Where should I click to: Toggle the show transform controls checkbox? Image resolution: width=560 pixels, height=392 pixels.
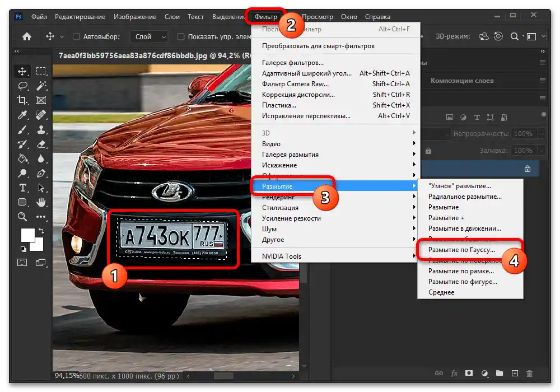tap(181, 37)
